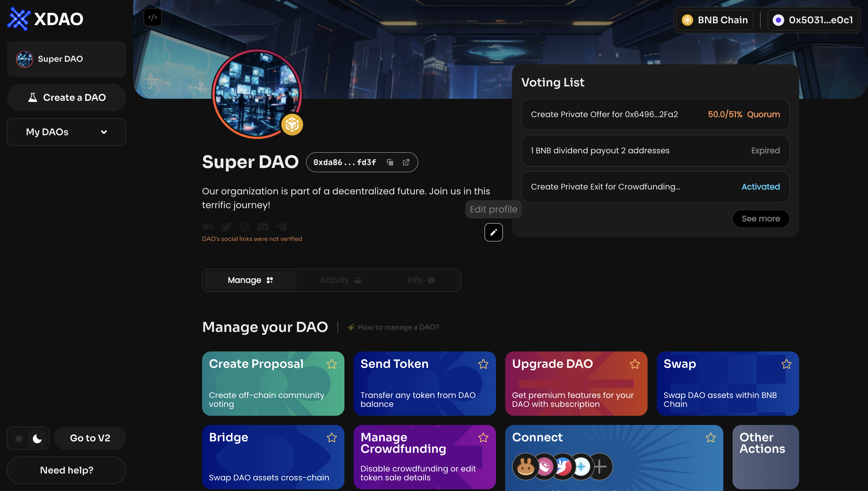The width and height of the screenshot is (868, 491).
Task: Open Need help? button
Action: (66, 470)
